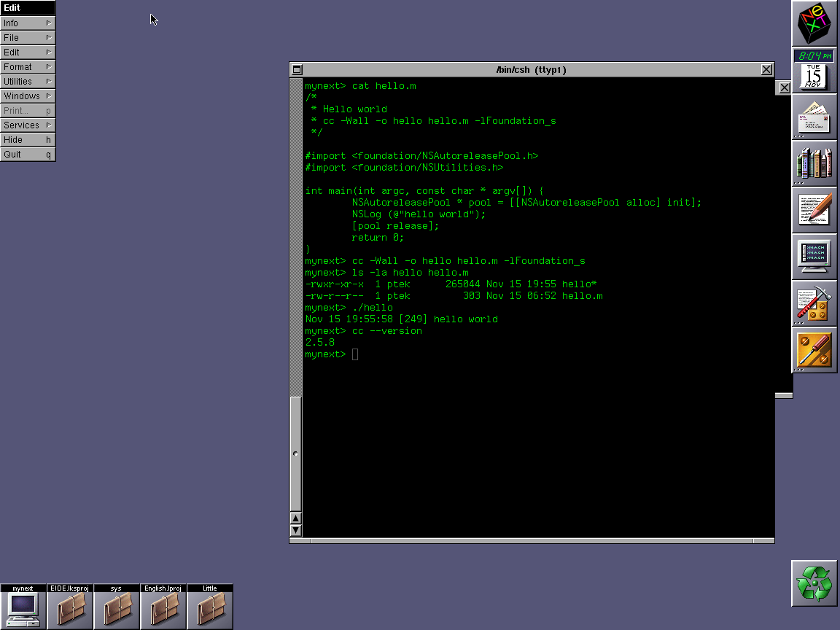
Task: Expand the Info submenu
Action: coord(28,23)
